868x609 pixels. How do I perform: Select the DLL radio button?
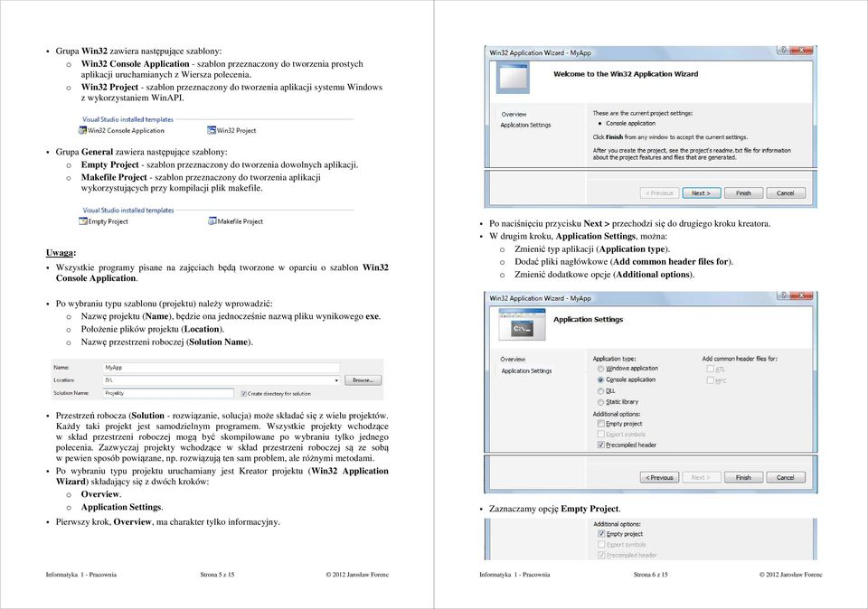tap(600, 391)
